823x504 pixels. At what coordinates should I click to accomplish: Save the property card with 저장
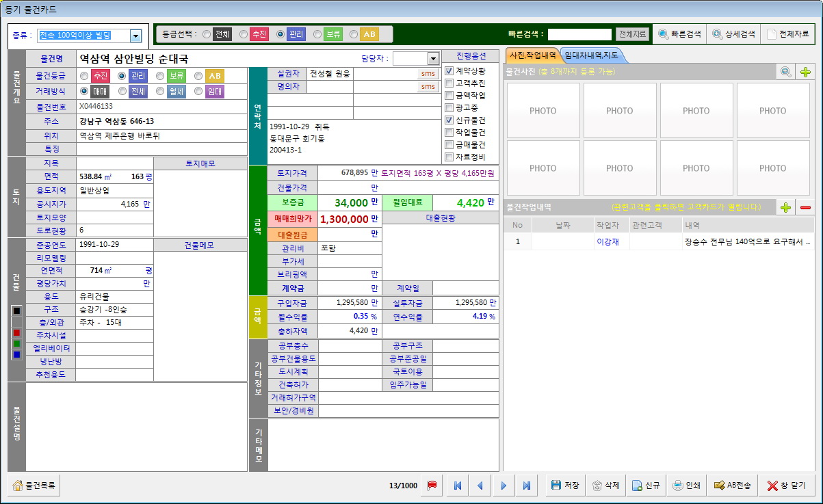pos(565,486)
